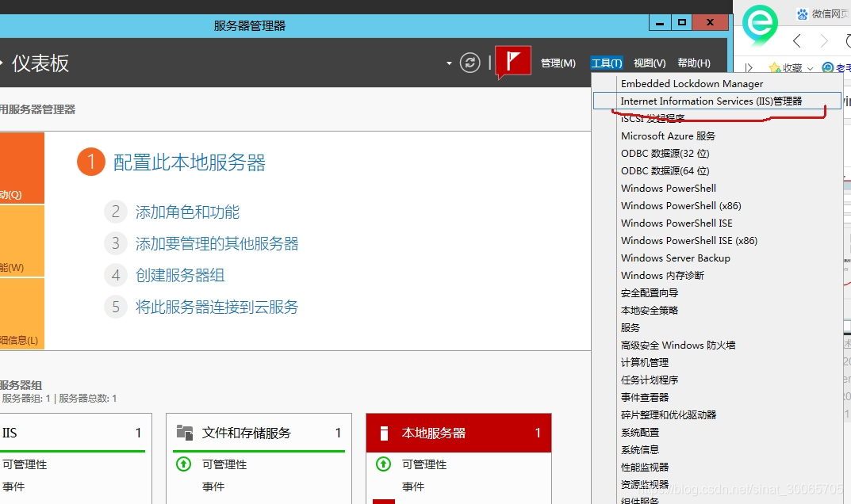The height and width of the screenshot is (504, 851).
Task: Click the 微信网页 browser tab
Action: tap(822, 14)
